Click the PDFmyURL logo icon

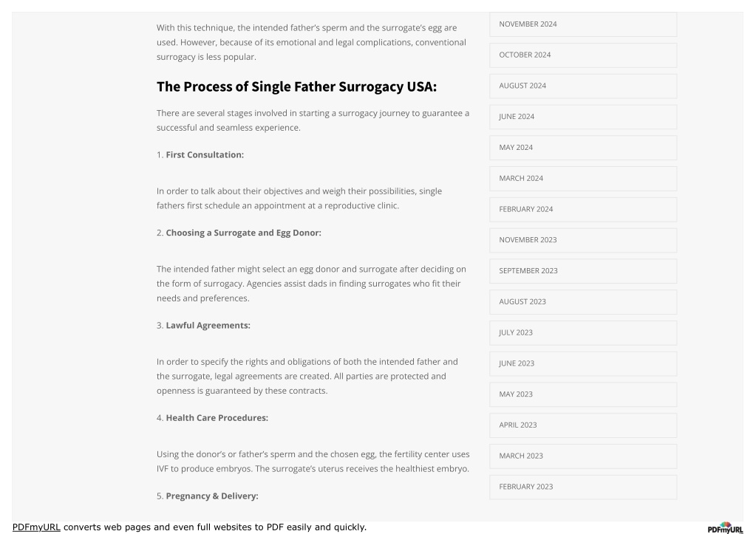(725, 527)
